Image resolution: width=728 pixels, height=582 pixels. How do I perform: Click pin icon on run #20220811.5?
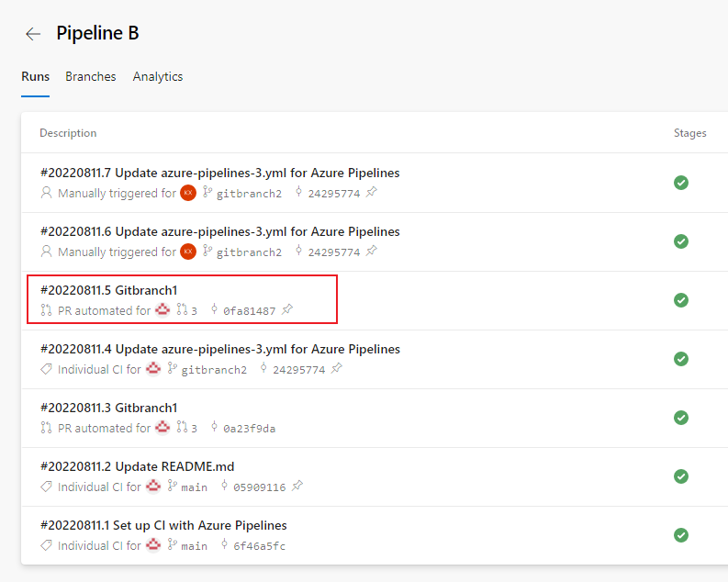coord(287,310)
